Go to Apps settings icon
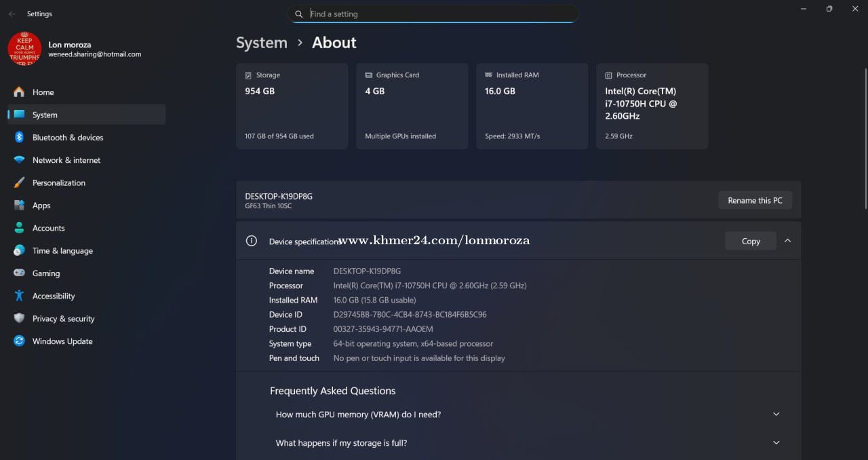The height and width of the screenshot is (460, 868). [19, 206]
